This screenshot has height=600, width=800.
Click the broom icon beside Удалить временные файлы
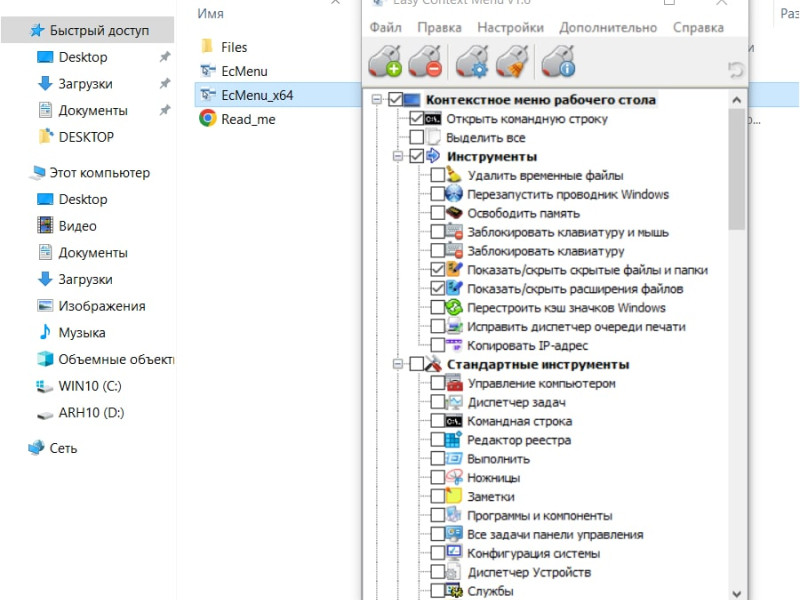pos(454,175)
